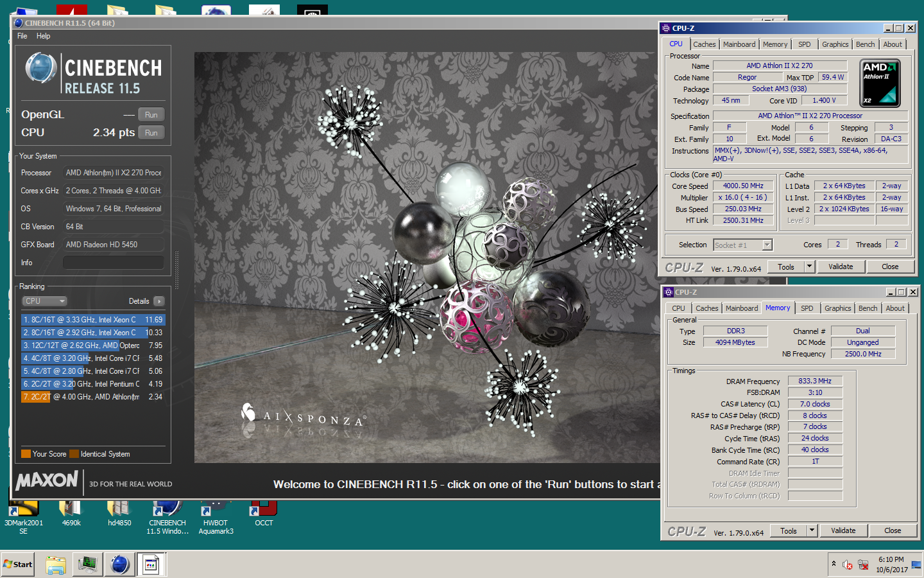Open the CPU ranking type dropdown
The image size is (924, 578).
(45, 301)
